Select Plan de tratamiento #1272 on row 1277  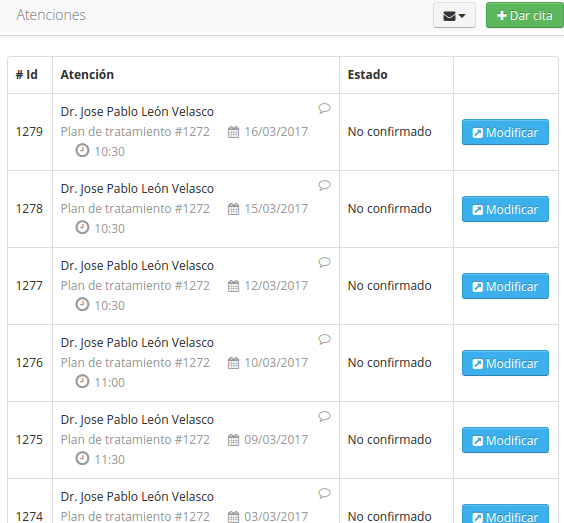coord(135,286)
